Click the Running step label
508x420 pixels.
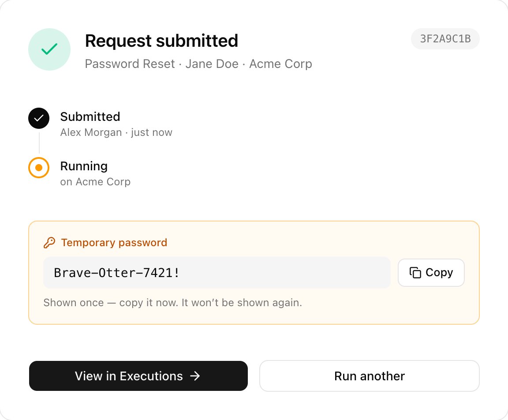point(84,166)
